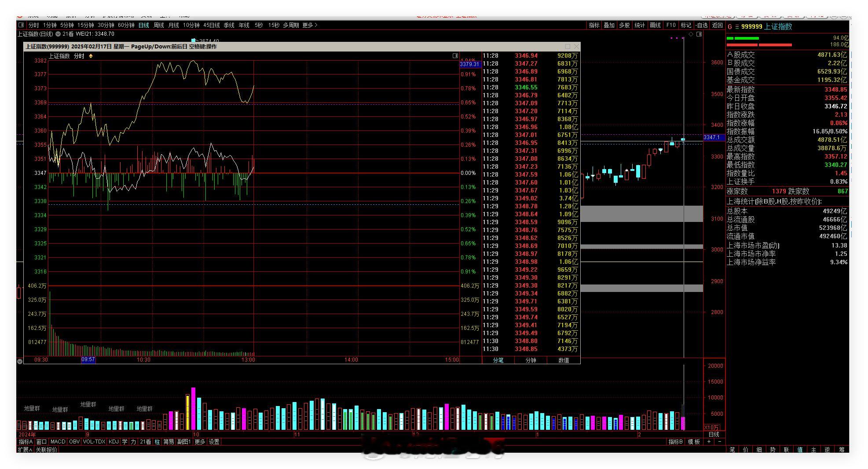Select 简易 indicator tab
This screenshot has height=469, width=868.
(x=168, y=442)
